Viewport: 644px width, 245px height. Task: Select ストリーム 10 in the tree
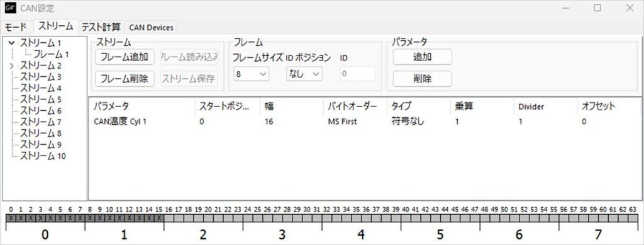coord(43,156)
